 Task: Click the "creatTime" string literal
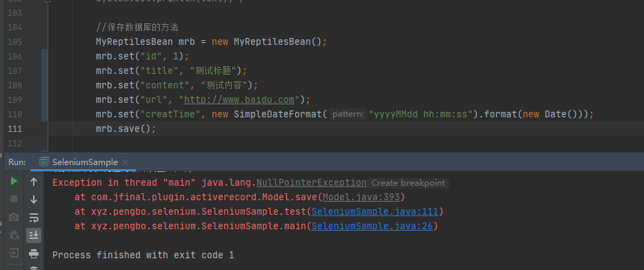[170, 114]
